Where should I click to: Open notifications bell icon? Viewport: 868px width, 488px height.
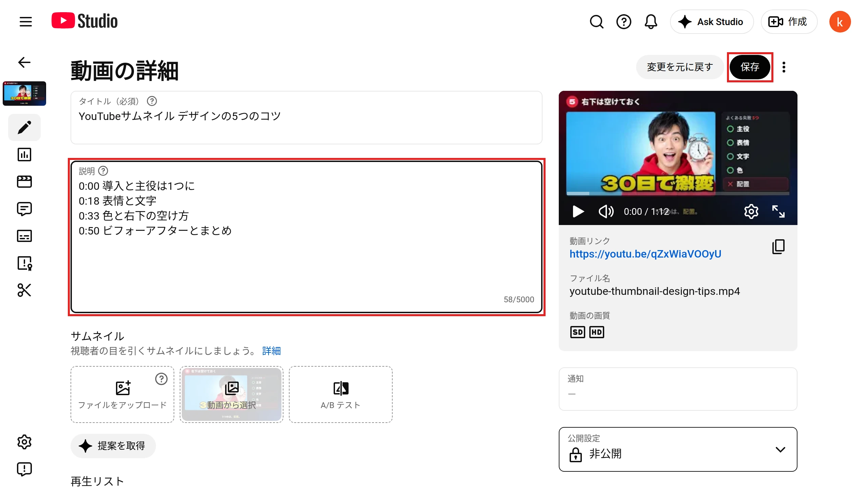651,22
